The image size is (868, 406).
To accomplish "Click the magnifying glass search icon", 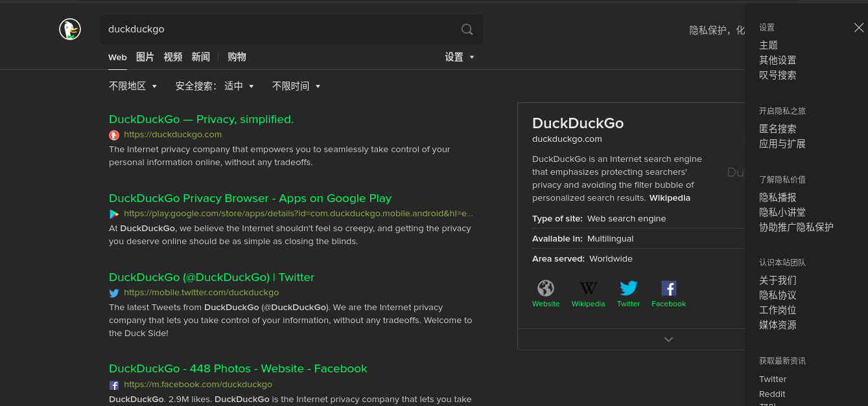I will click(x=467, y=29).
